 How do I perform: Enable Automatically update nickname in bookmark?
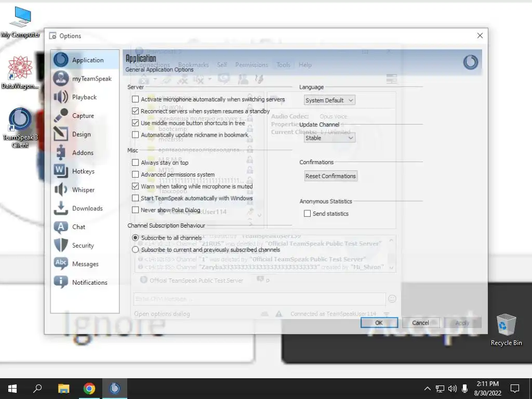(136, 135)
